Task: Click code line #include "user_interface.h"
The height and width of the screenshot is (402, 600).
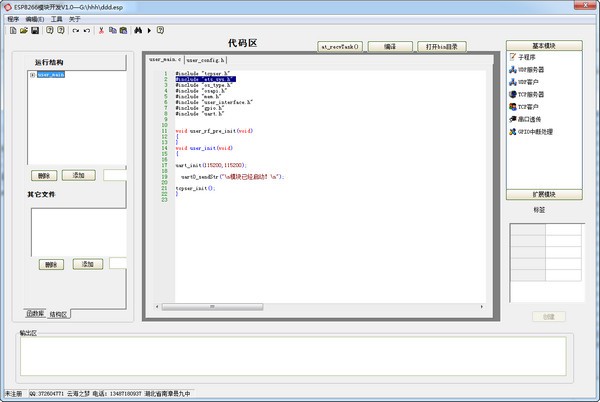Action: coord(214,102)
